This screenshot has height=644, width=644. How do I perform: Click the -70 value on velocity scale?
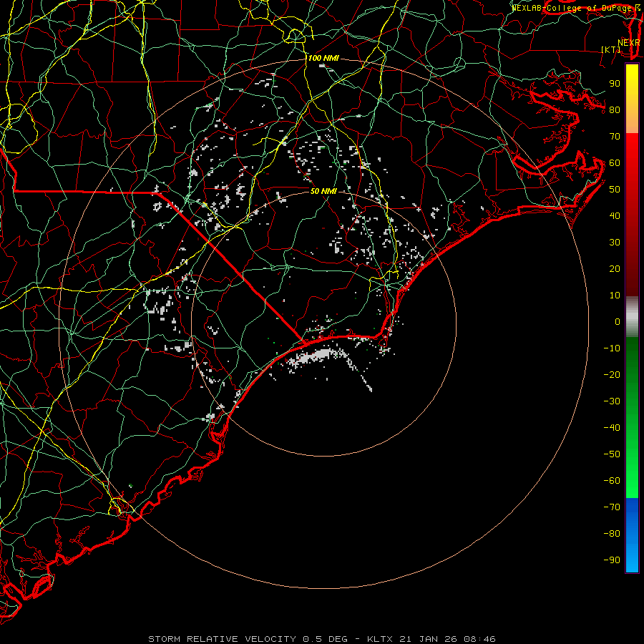(x=612, y=507)
